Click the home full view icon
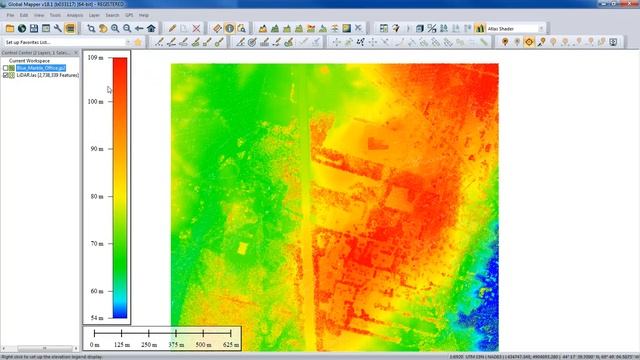Image resolution: width=640 pixels, height=360 pixels. 151,28
